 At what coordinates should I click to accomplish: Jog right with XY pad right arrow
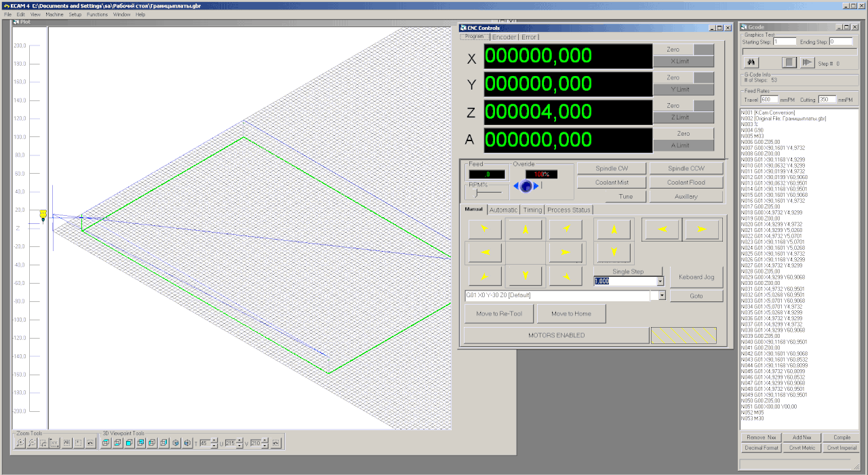566,252
